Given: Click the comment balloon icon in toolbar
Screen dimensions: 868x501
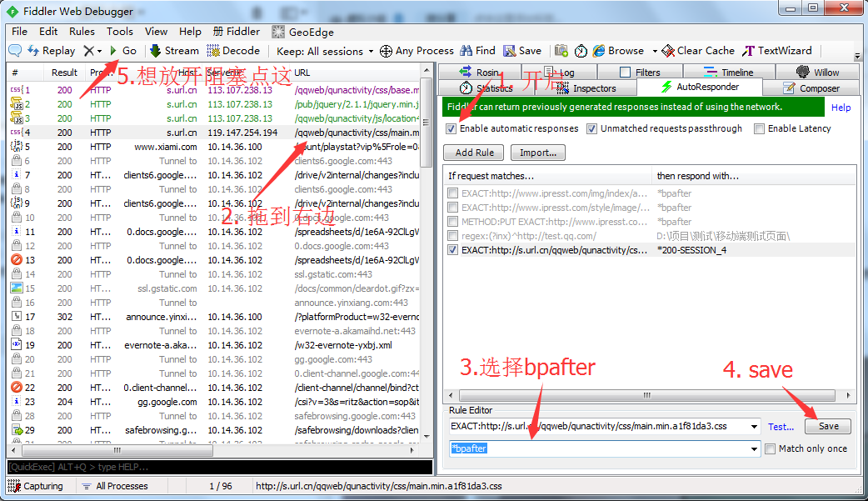Looking at the screenshot, I should (x=15, y=51).
